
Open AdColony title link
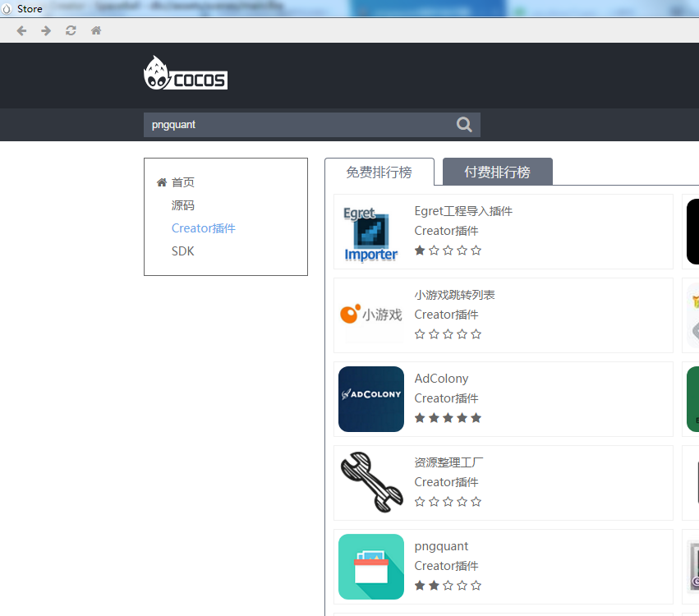[x=441, y=379]
